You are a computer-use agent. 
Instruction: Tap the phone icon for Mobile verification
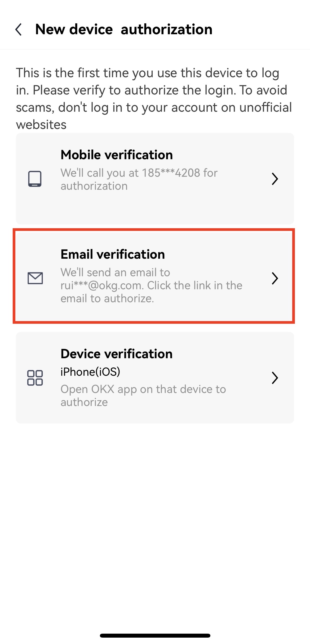coord(35,179)
